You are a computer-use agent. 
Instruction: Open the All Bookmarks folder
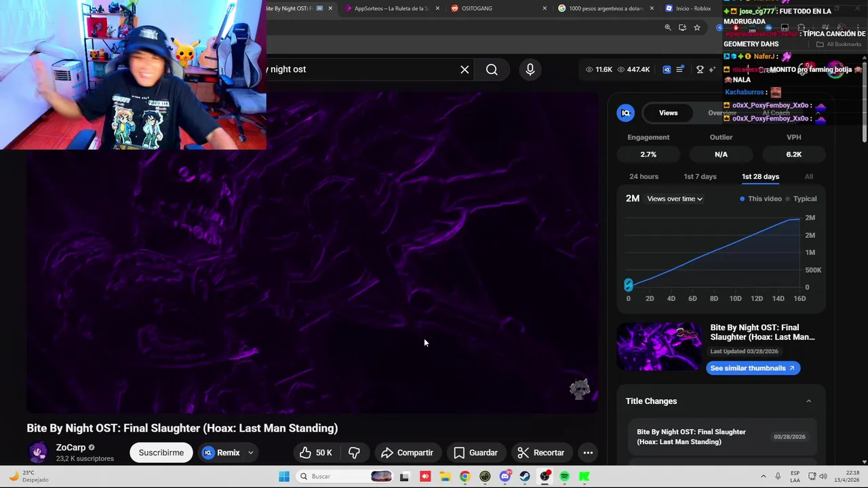tap(838, 44)
